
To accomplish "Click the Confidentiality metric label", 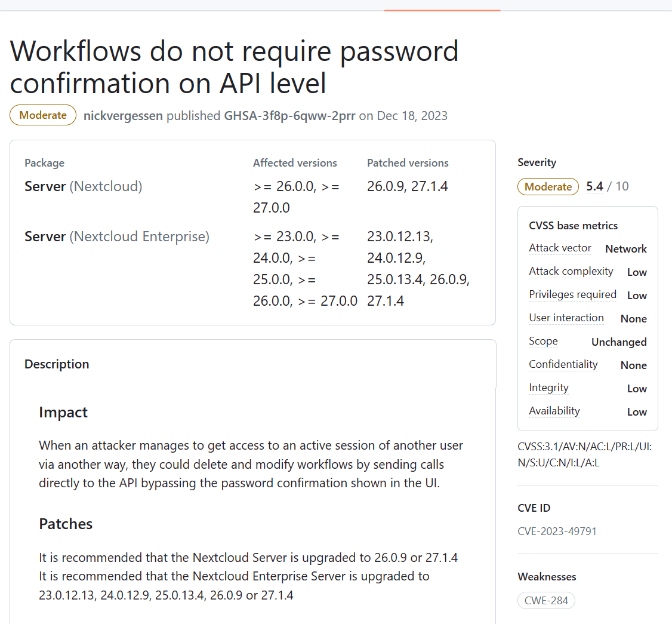I will (563, 364).
